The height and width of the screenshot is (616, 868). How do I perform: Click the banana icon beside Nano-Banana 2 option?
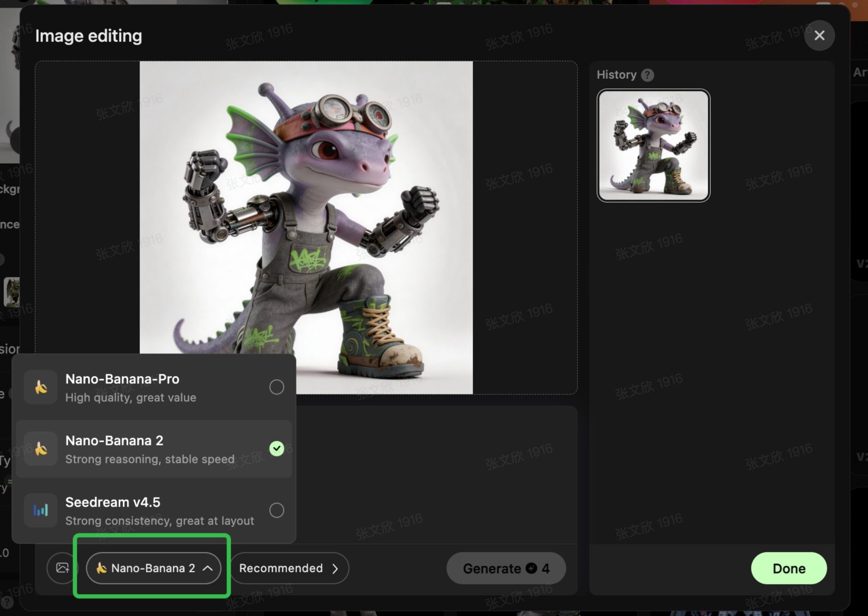(x=41, y=449)
